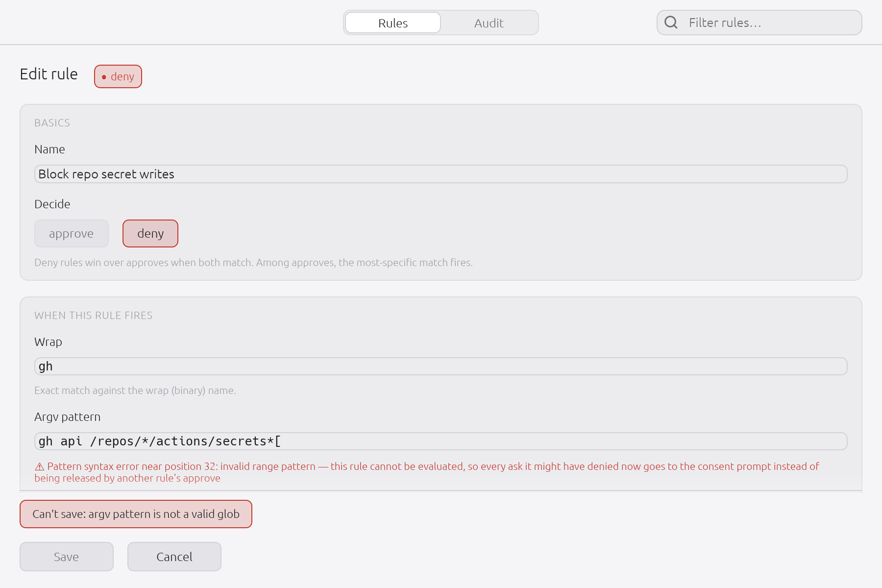Select the Rules tab
Image resolution: width=882 pixels, height=588 pixels.
[x=393, y=23]
